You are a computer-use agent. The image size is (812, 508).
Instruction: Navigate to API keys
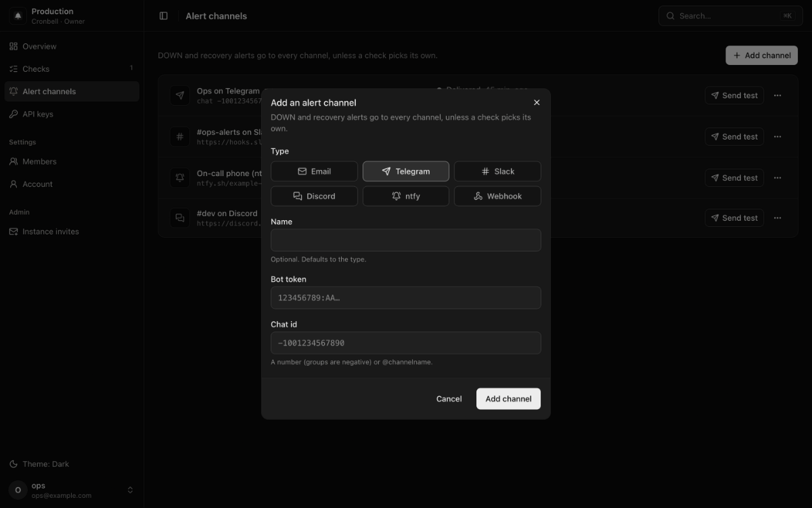coord(72,114)
